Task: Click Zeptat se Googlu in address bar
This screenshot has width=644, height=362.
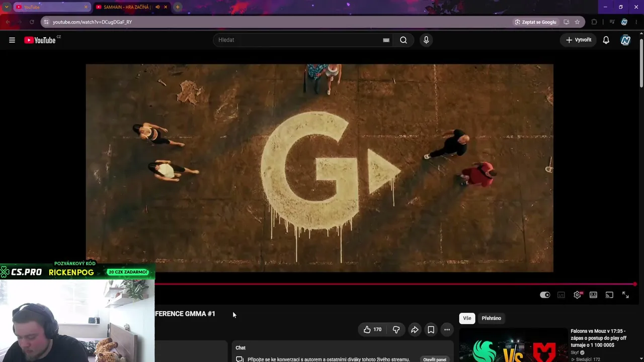Action: 535,22
